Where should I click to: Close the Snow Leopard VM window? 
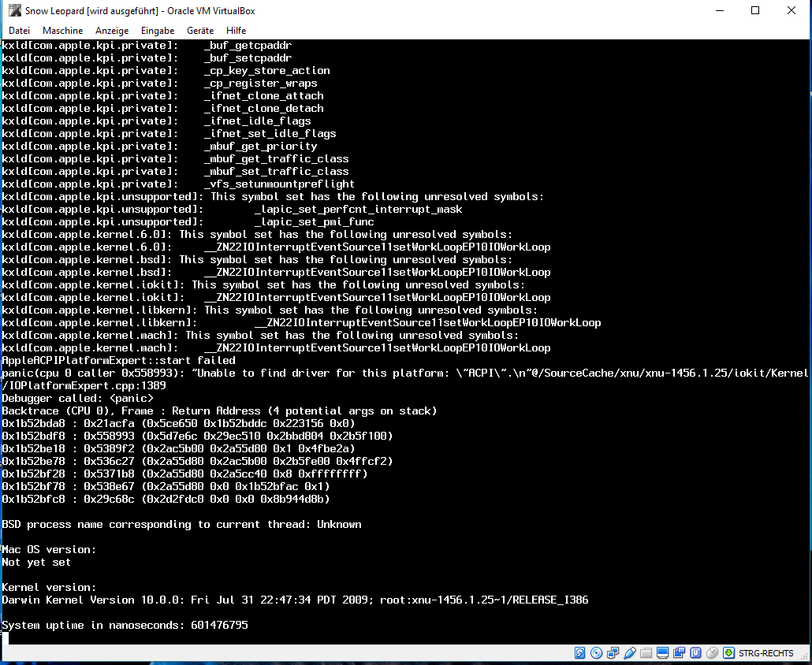click(792, 10)
